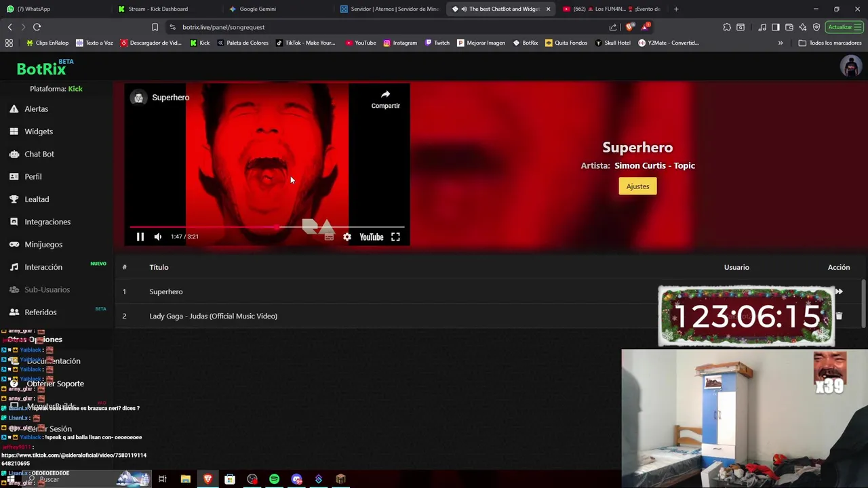Click the Compartir share icon on video
Viewport: 868px width, 488px height.
385,94
